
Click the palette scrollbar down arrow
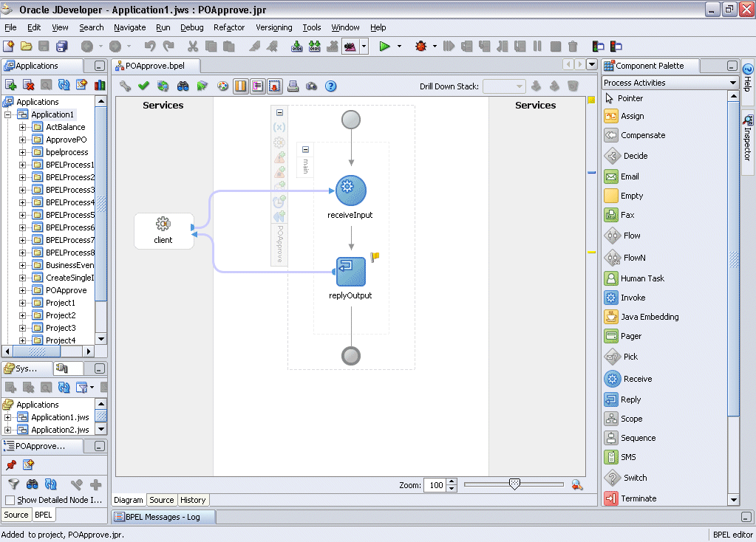(733, 500)
